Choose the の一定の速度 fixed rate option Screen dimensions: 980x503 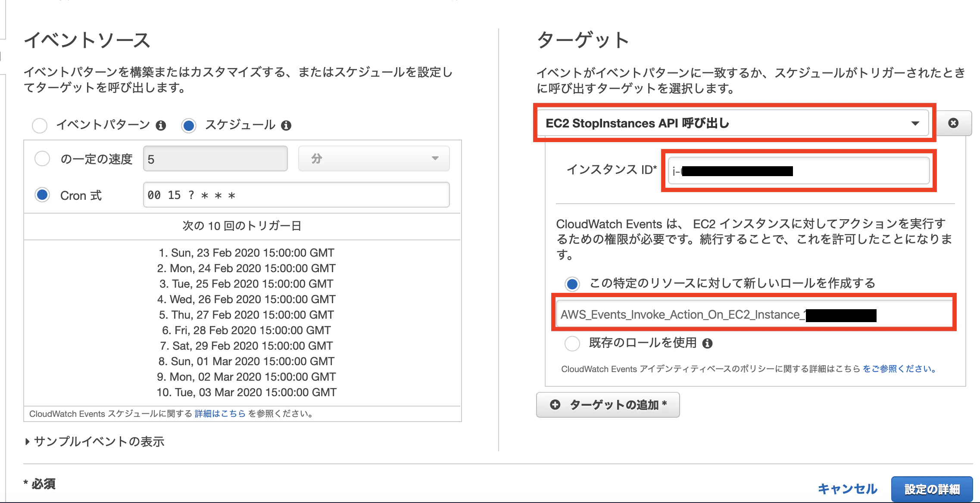pos(42,158)
